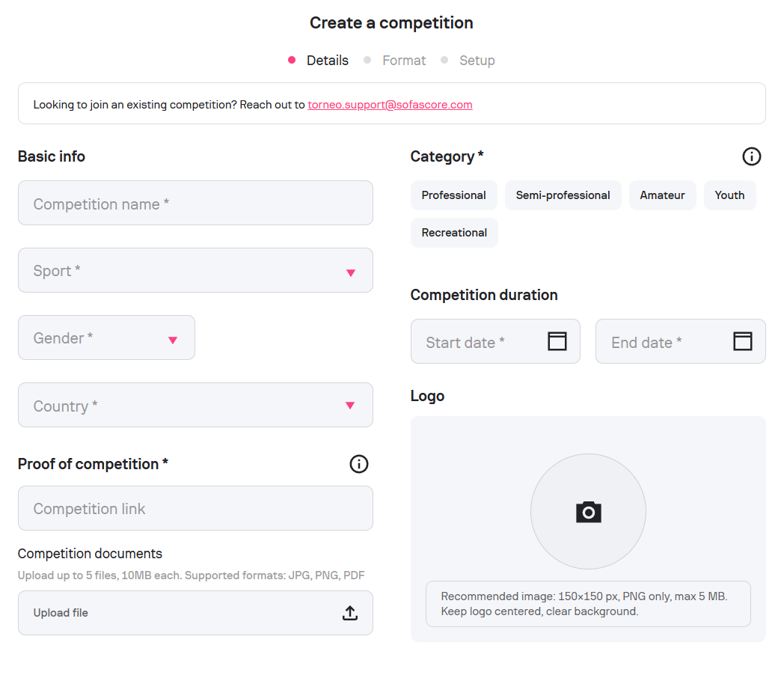The height and width of the screenshot is (675, 784).
Task: Choose the Youth category chip
Action: [x=729, y=195]
